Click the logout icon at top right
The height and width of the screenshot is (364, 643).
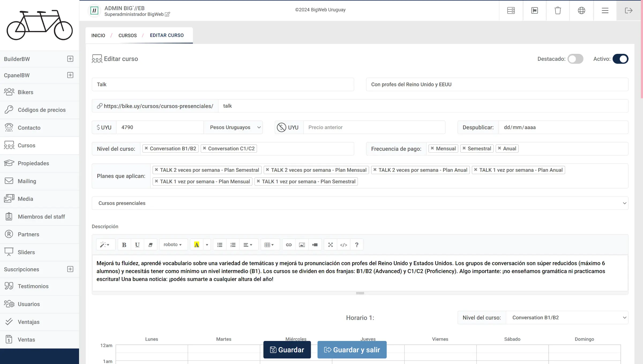pos(629,10)
